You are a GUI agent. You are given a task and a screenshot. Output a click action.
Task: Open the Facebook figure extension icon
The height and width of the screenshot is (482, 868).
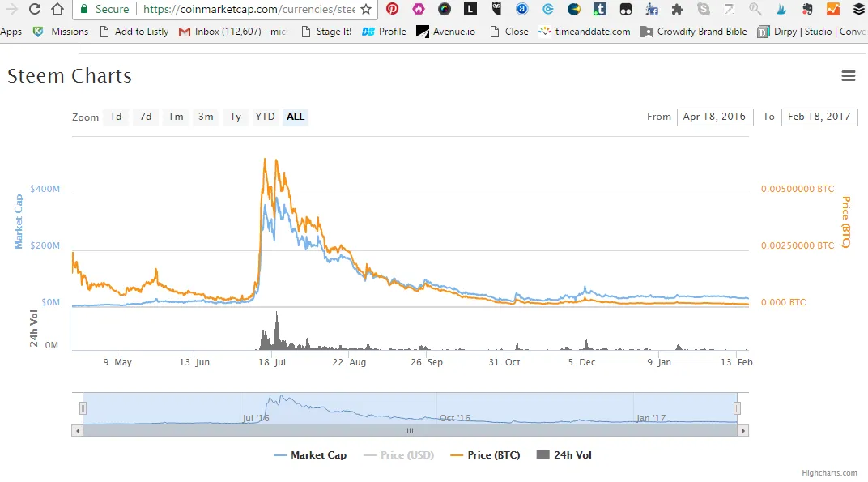coord(652,9)
